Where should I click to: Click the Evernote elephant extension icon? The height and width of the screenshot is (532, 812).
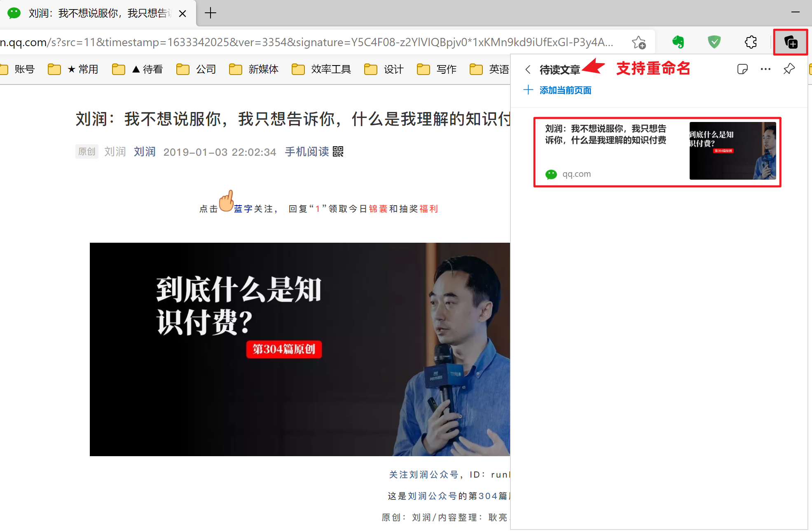[678, 42]
